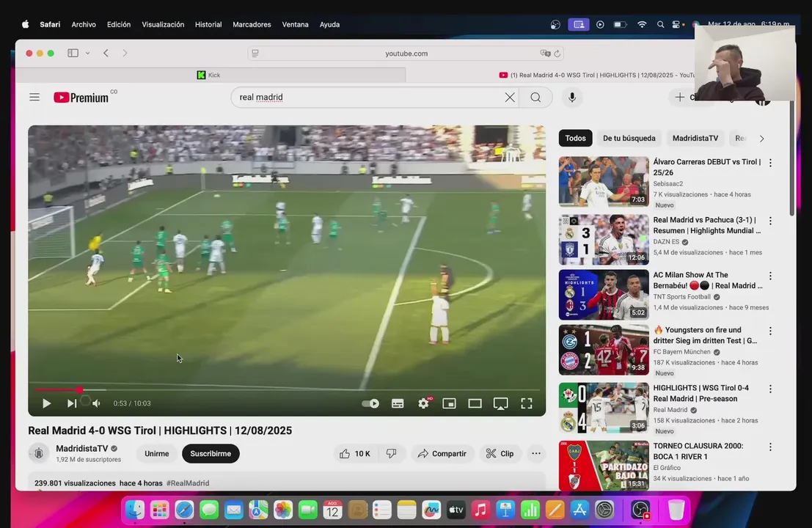Enable theater mode view
Image resolution: width=812 pixels, height=528 pixels.
(x=475, y=403)
